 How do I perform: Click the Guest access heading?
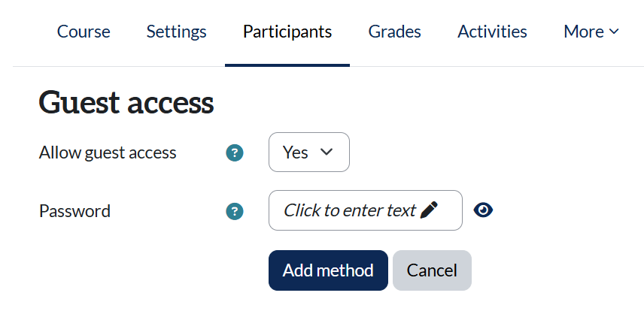point(126,101)
